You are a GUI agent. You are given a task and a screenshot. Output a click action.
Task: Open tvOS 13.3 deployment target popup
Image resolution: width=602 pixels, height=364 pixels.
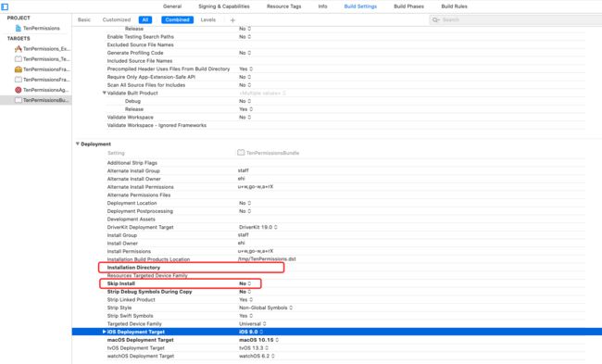(x=254, y=348)
